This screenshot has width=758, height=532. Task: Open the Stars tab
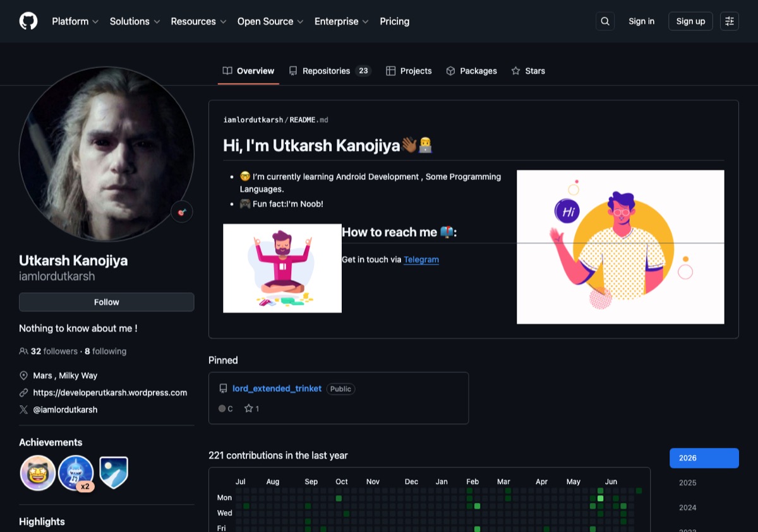tap(528, 71)
